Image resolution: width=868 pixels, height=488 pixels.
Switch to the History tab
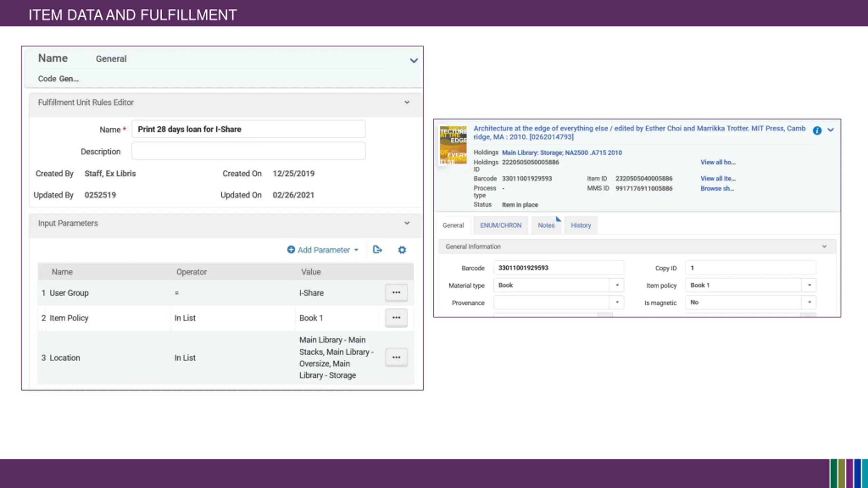[x=581, y=225]
